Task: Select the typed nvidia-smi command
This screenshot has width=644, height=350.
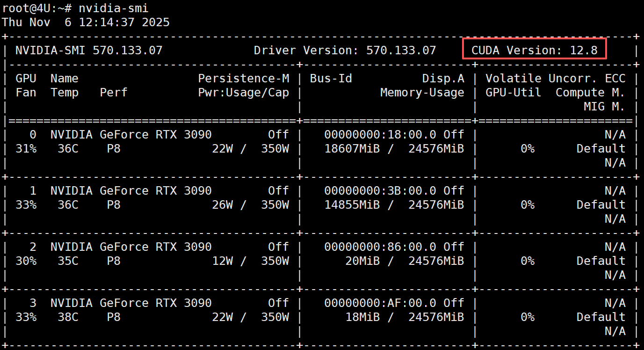Action: [114, 8]
